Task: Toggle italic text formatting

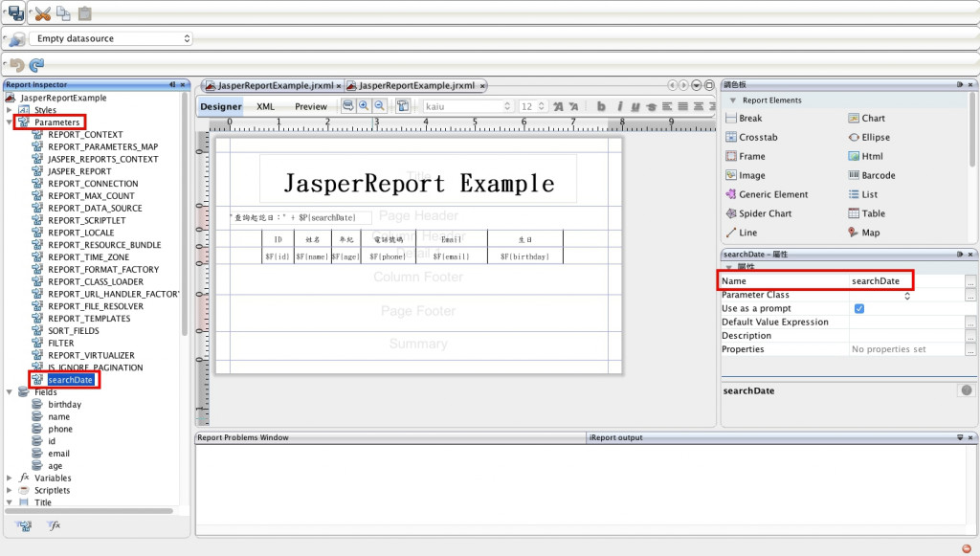Action: pyautogui.click(x=619, y=107)
